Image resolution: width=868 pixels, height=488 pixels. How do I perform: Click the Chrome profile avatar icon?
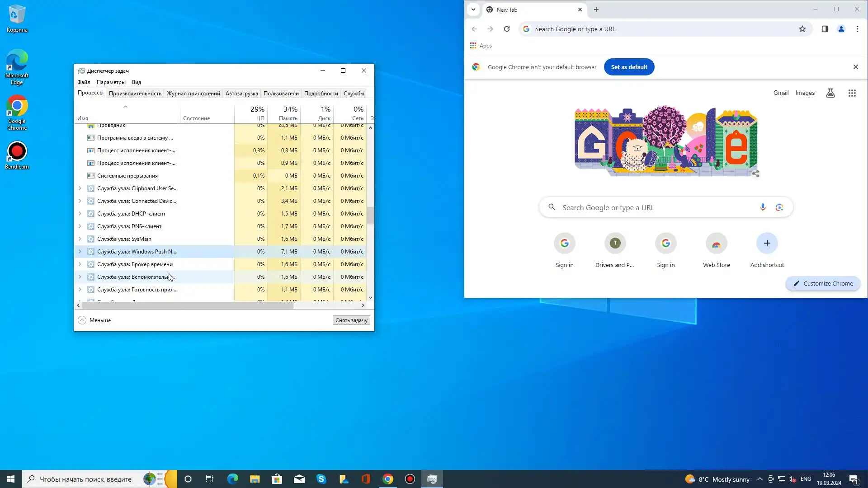pos(841,29)
